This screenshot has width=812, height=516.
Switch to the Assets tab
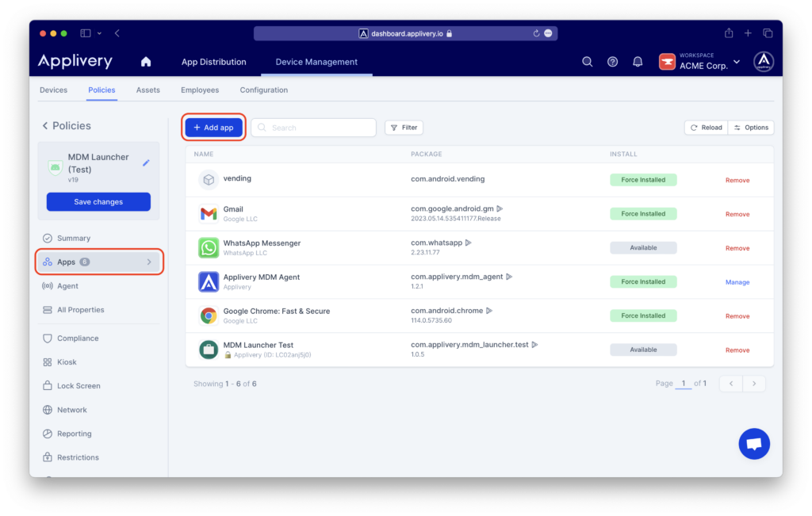point(148,90)
